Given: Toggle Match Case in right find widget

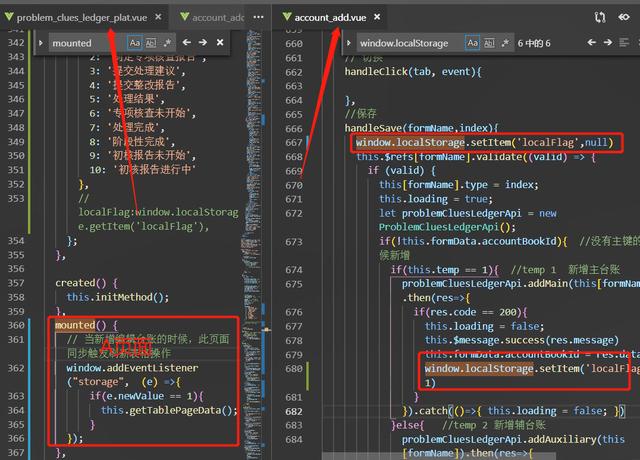Looking at the screenshot, I should [472, 43].
